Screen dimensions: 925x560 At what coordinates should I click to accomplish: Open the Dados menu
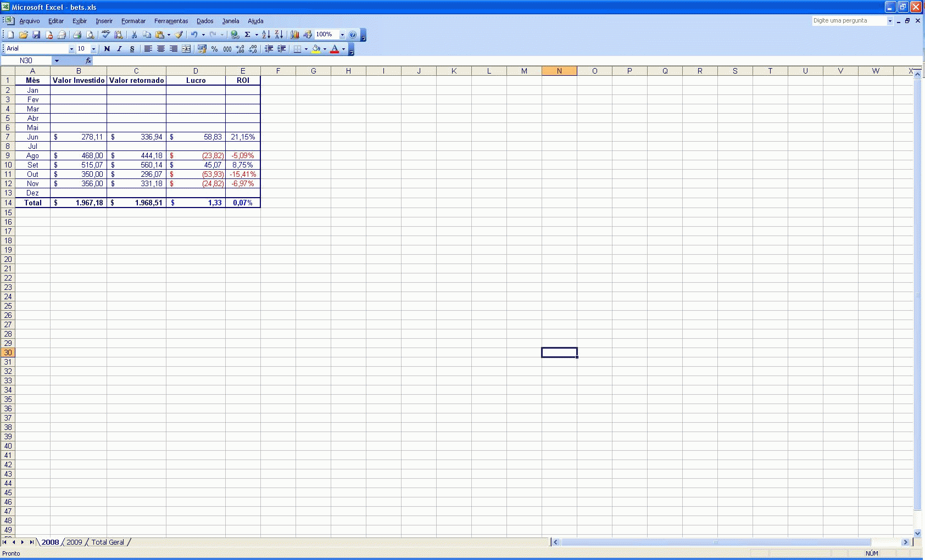click(x=205, y=21)
